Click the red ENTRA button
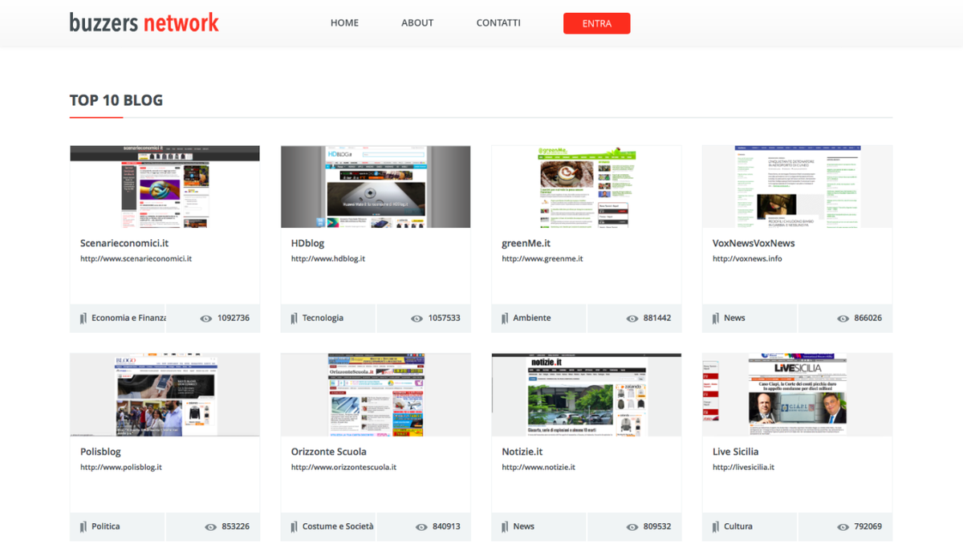The height and width of the screenshot is (560, 963). click(x=597, y=23)
